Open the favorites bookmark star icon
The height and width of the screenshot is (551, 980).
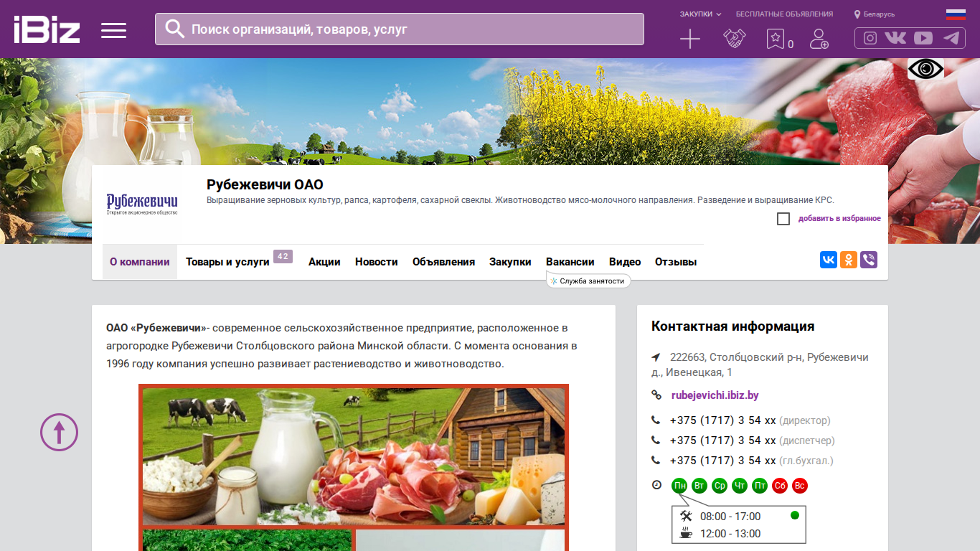775,39
